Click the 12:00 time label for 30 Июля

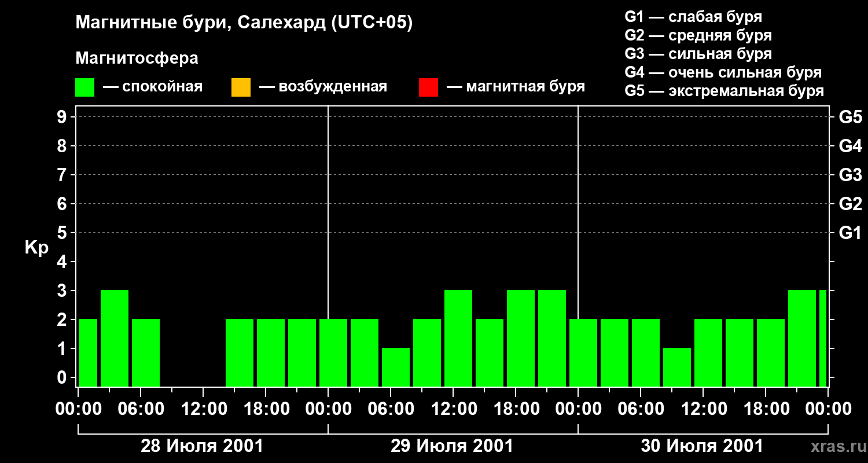click(x=703, y=409)
